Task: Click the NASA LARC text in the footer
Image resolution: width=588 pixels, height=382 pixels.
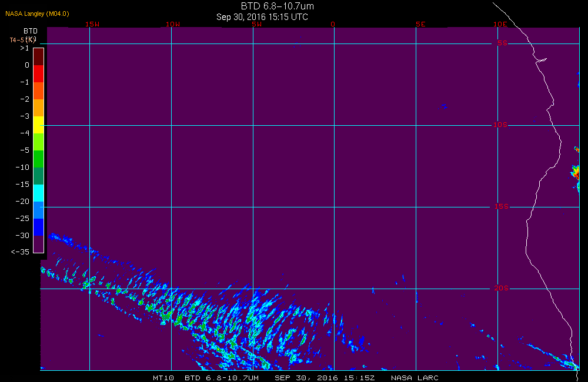Action: [x=415, y=377]
